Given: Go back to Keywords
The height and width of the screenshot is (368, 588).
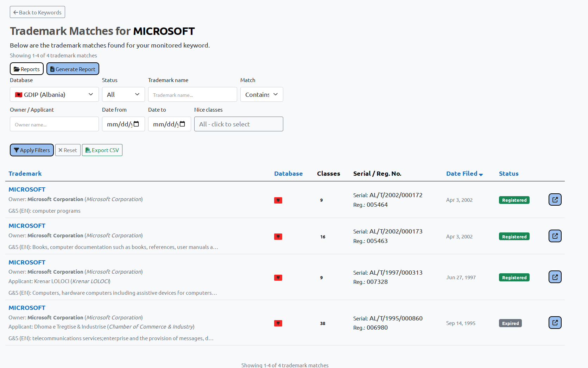Looking at the screenshot, I should pos(37,12).
